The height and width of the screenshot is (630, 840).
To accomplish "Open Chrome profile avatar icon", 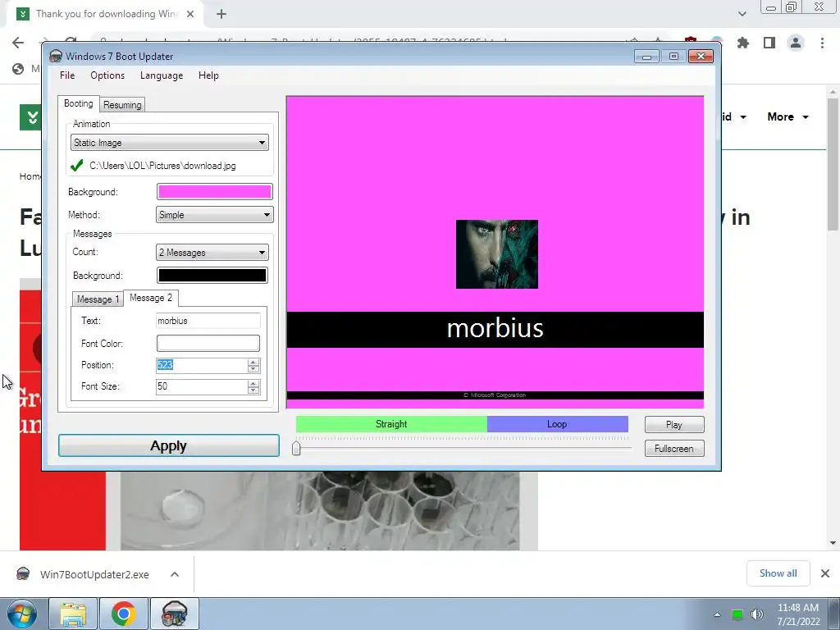I will pyautogui.click(x=796, y=43).
